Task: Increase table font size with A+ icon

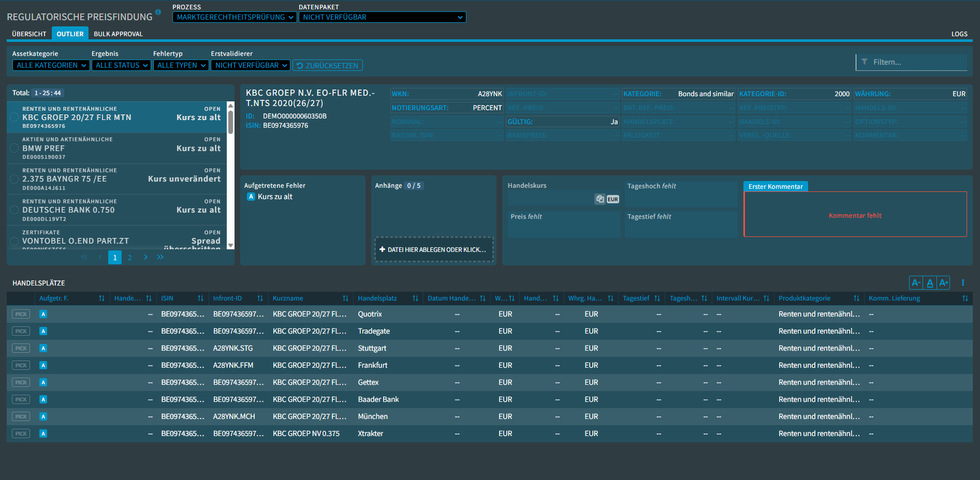Action: [943, 282]
